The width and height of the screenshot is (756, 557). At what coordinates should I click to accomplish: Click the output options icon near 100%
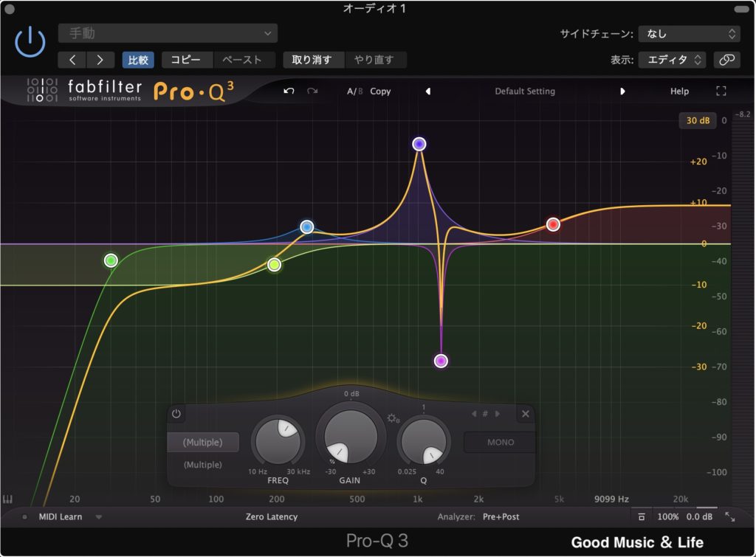642,517
